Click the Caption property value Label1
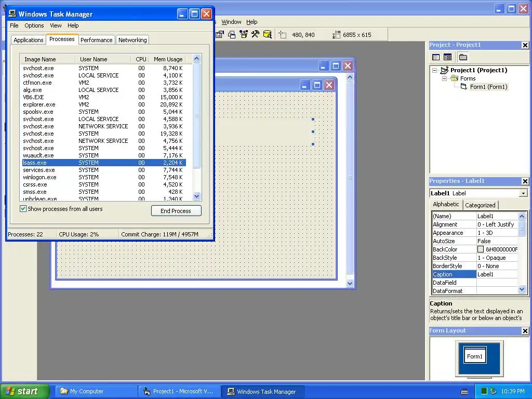The height and width of the screenshot is (399, 532). [497, 274]
